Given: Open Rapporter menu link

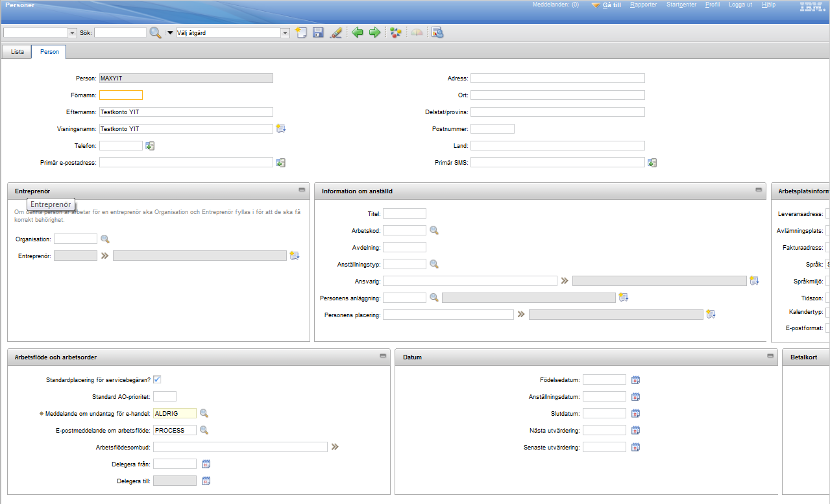Looking at the screenshot, I should click(x=643, y=5).
